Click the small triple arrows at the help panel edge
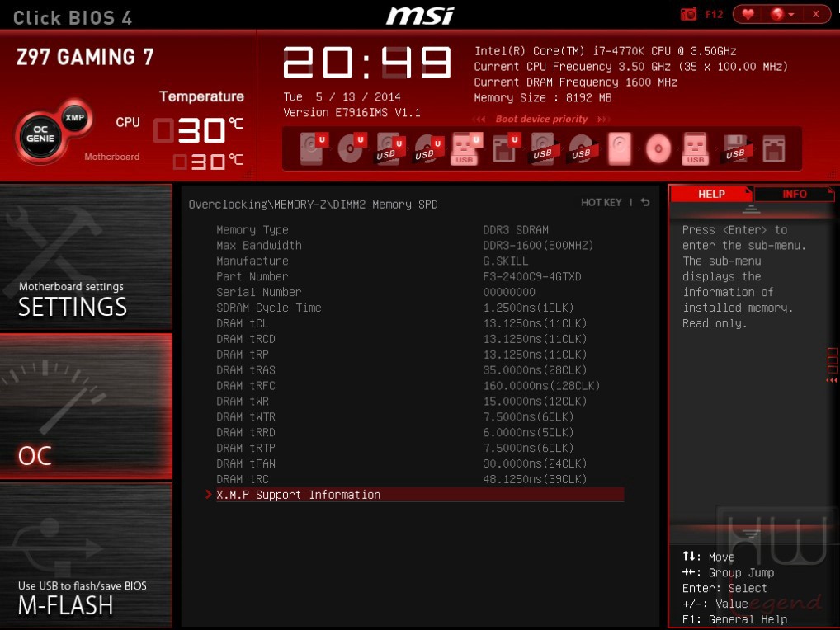The width and height of the screenshot is (840, 630). click(x=831, y=380)
